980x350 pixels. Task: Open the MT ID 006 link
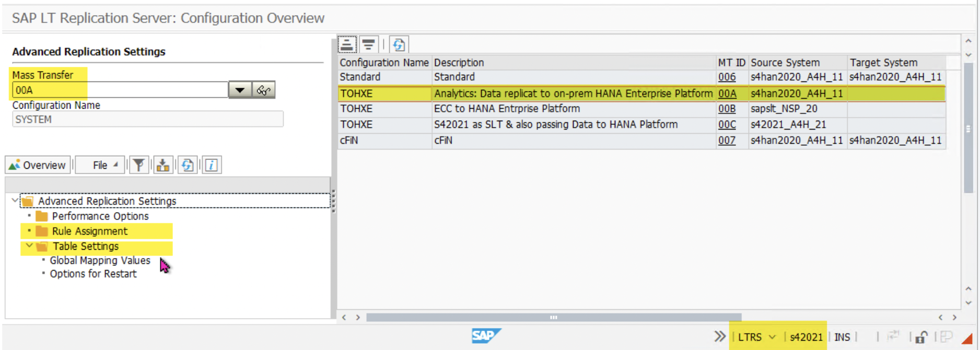(727, 77)
